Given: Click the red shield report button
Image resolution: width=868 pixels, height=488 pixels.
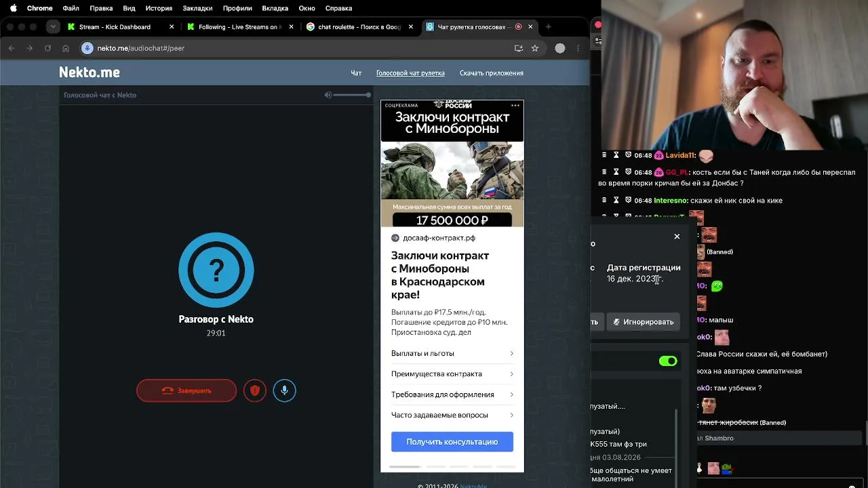Looking at the screenshot, I should pos(255,390).
